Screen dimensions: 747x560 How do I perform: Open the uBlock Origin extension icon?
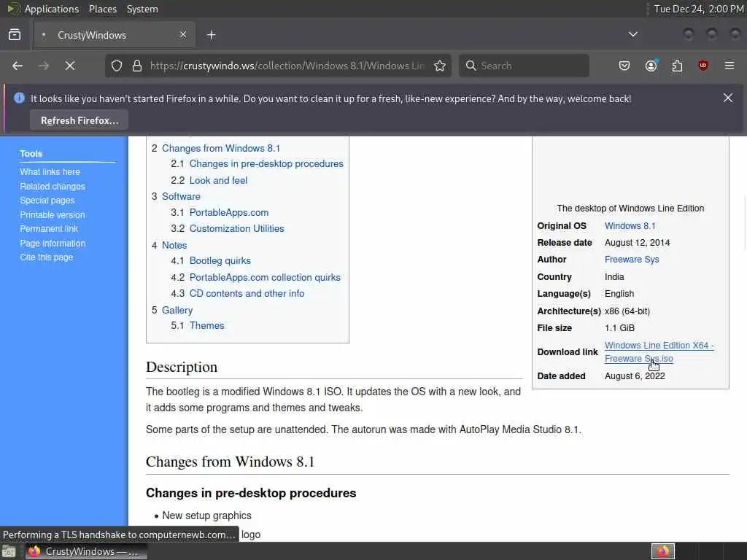tap(703, 66)
